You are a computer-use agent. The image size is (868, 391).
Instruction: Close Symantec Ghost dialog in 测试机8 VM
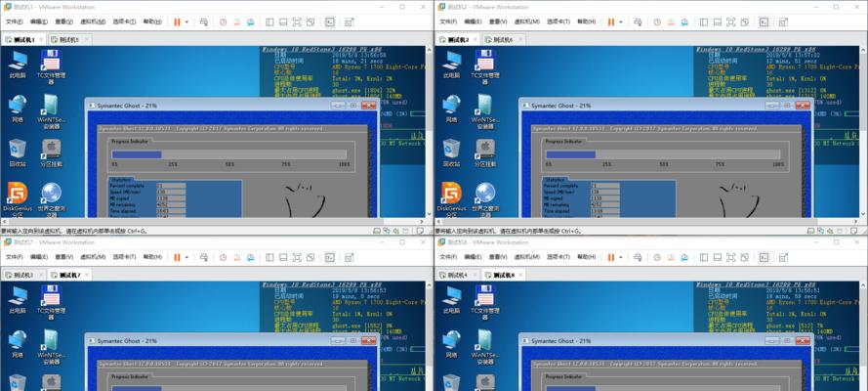pyautogui.click(x=802, y=340)
